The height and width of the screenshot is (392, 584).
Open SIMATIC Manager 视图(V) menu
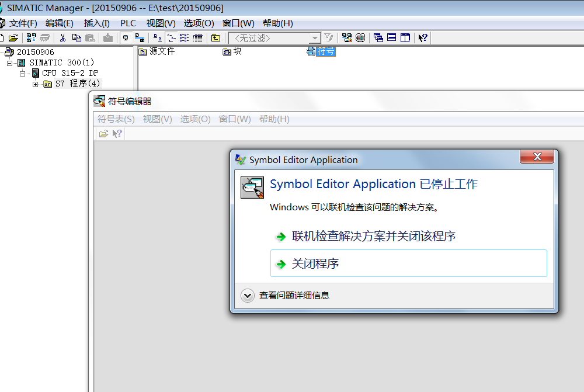click(161, 23)
